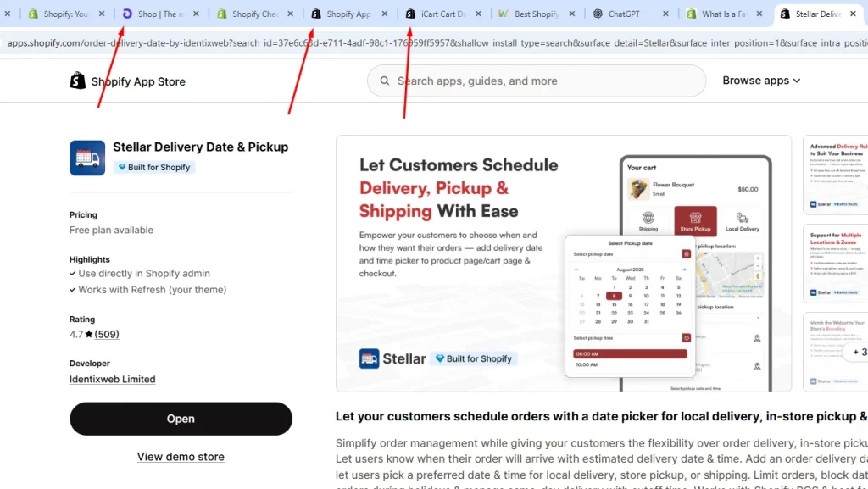Close the "What Is a Fa" tab

click(759, 14)
